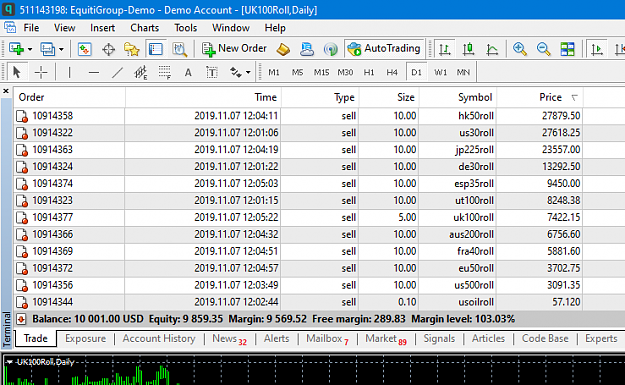Select the text label tool
The height and width of the screenshot is (385, 625).
[212, 72]
